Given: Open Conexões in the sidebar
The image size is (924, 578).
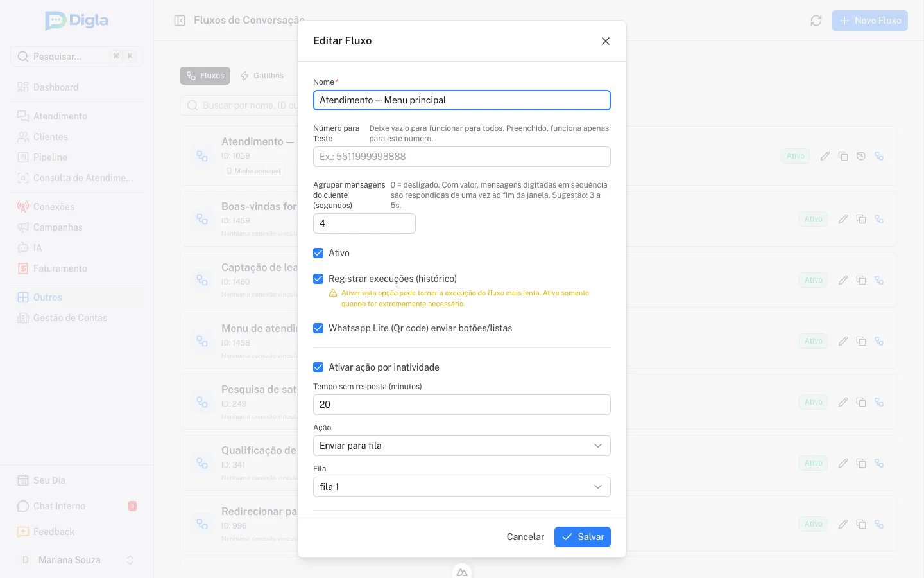Looking at the screenshot, I should [77, 207].
